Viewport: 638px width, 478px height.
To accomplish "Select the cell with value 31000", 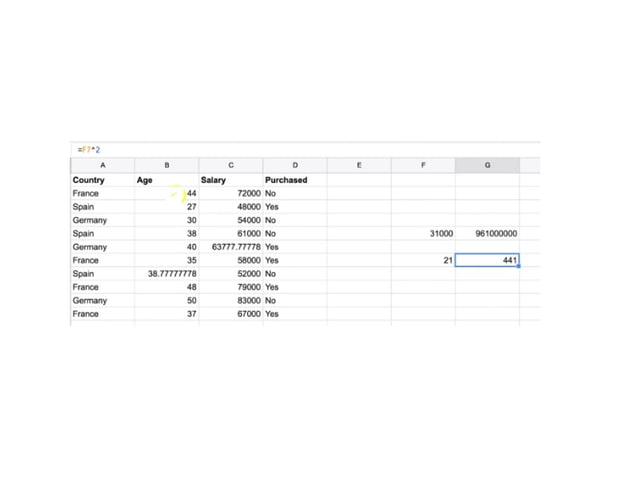I will click(x=422, y=233).
